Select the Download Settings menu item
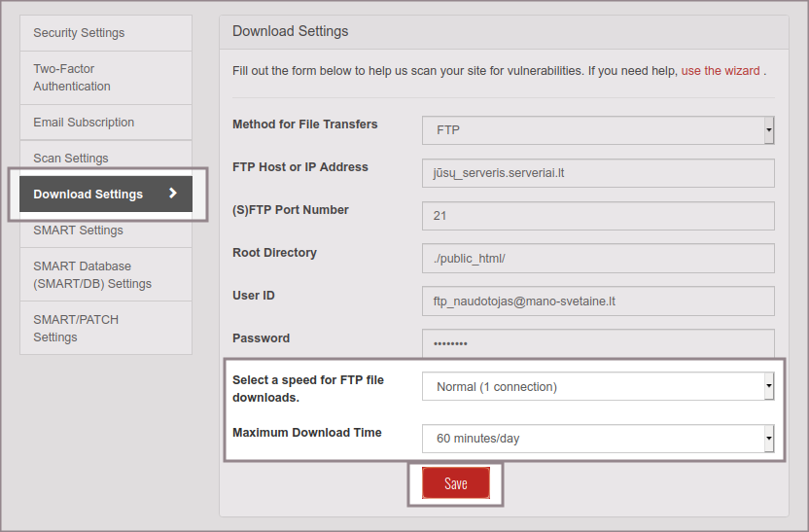 coord(88,195)
